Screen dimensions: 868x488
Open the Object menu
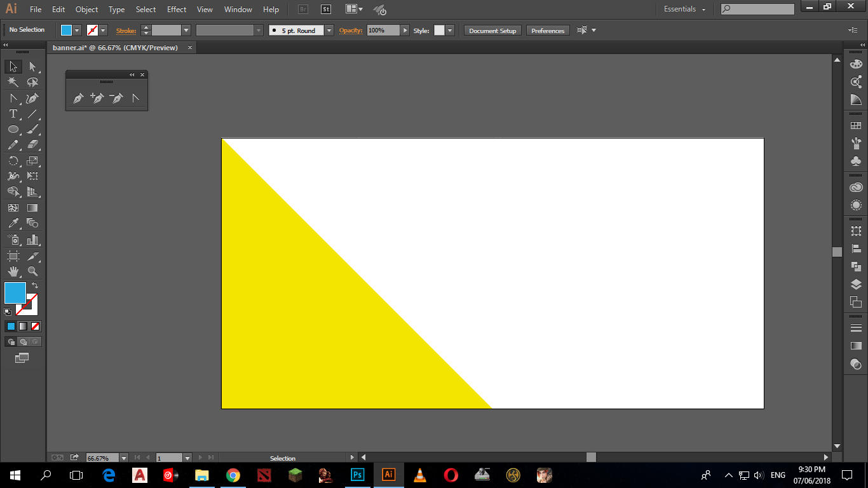click(x=86, y=10)
